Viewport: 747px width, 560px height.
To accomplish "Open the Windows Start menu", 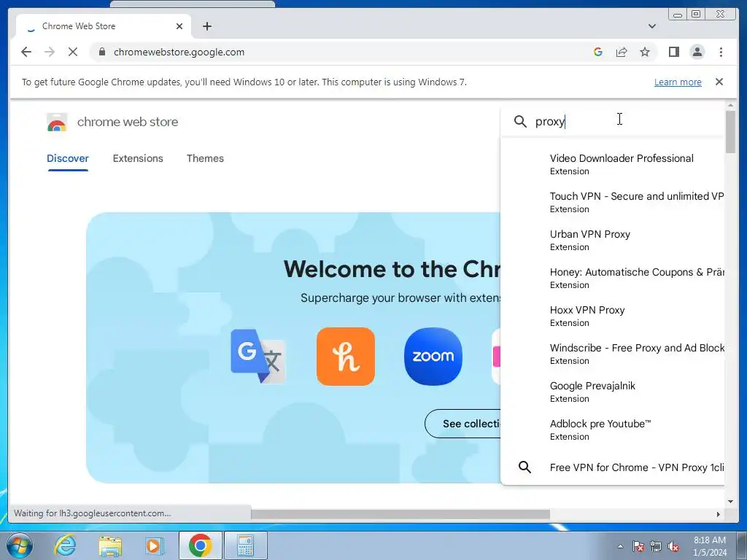I will pos(20,545).
